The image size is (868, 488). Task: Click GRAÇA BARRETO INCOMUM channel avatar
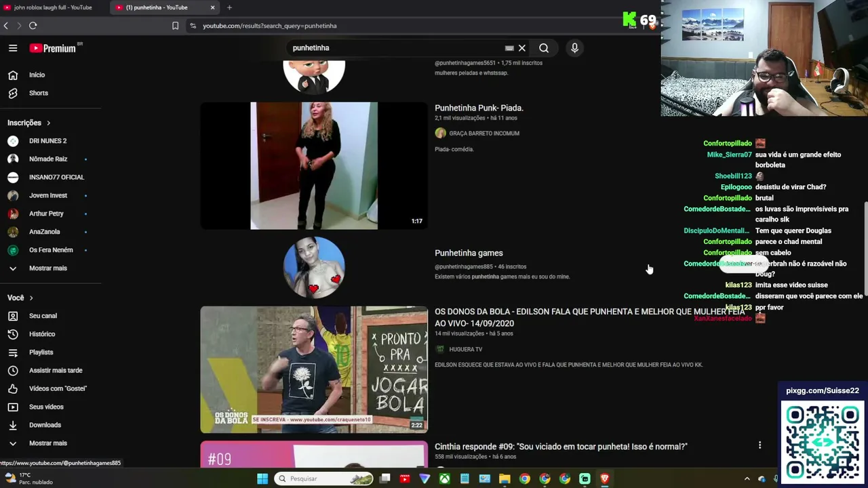[x=441, y=134]
